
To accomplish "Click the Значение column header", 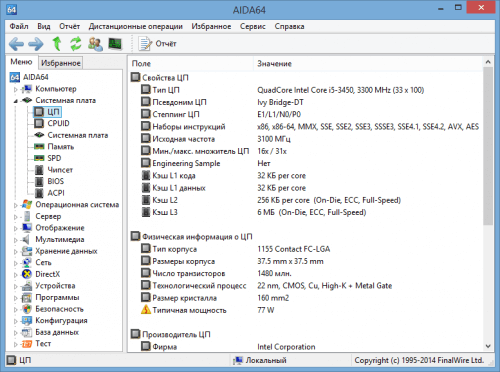I will pos(368,64).
